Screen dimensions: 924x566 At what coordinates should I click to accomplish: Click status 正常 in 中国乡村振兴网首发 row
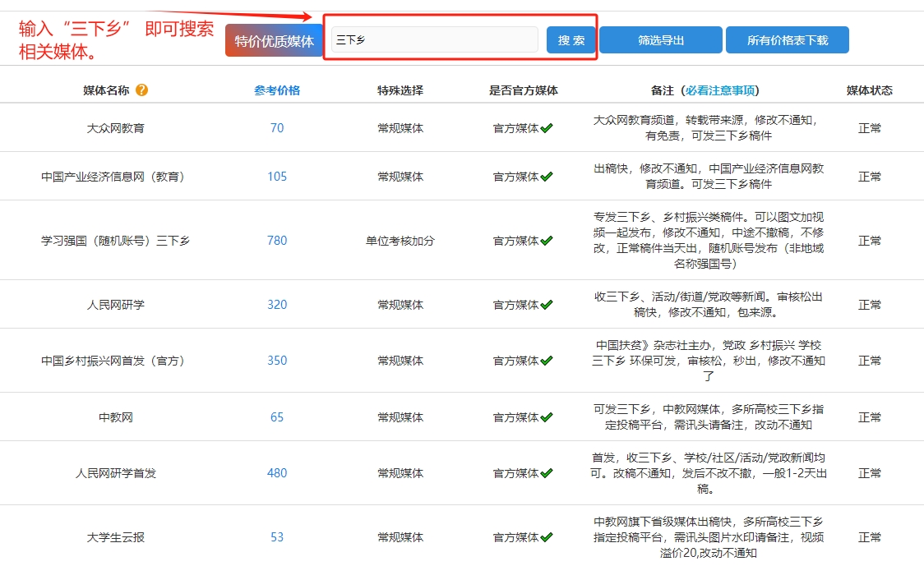[x=869, y=361]
